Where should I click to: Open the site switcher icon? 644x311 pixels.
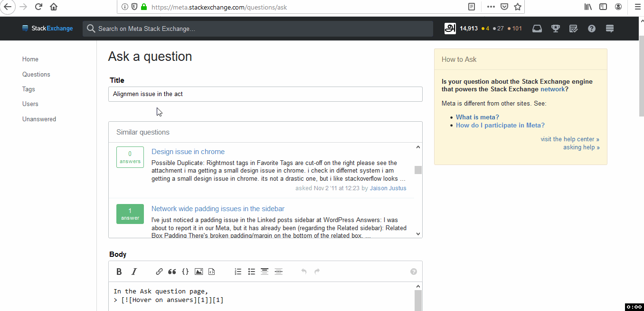point(609,29)
